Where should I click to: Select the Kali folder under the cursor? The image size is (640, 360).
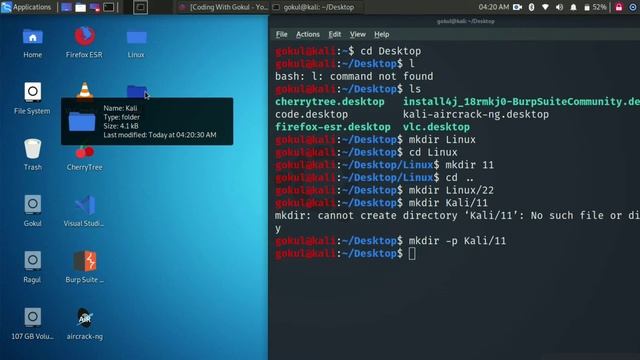coord(136,91)
